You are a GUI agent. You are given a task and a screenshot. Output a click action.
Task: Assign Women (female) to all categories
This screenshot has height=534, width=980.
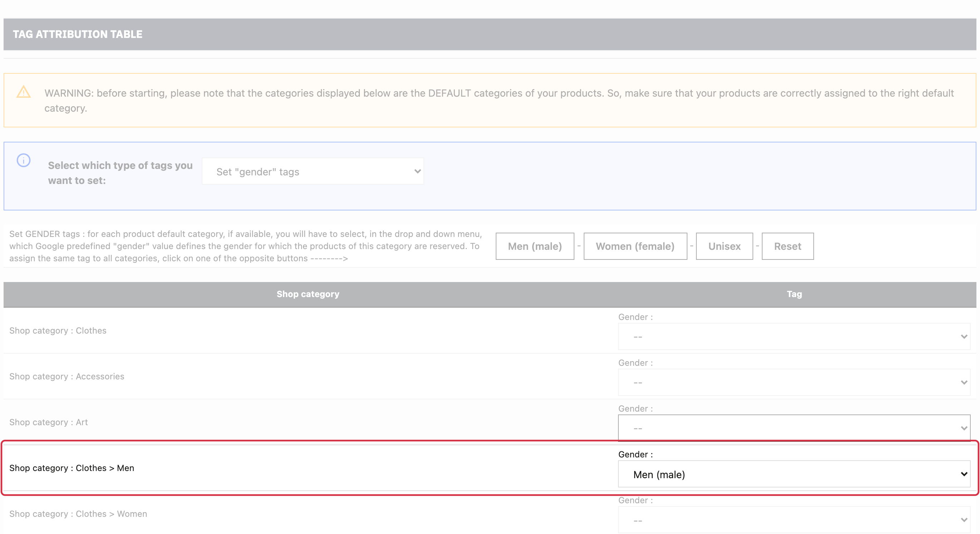[x=635, y=246]
